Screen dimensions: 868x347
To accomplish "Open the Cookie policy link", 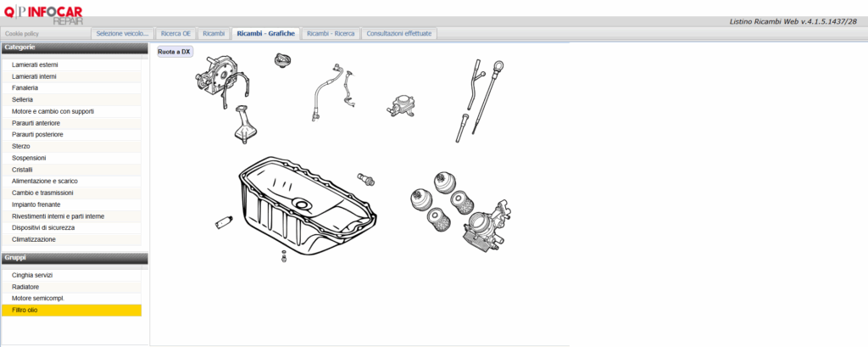I will [x=21, y=34].
